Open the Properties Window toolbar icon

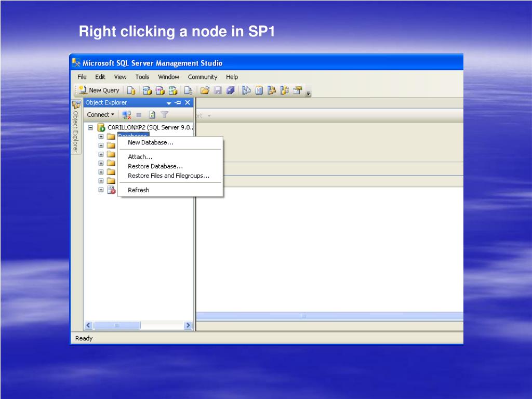(297, 90)
